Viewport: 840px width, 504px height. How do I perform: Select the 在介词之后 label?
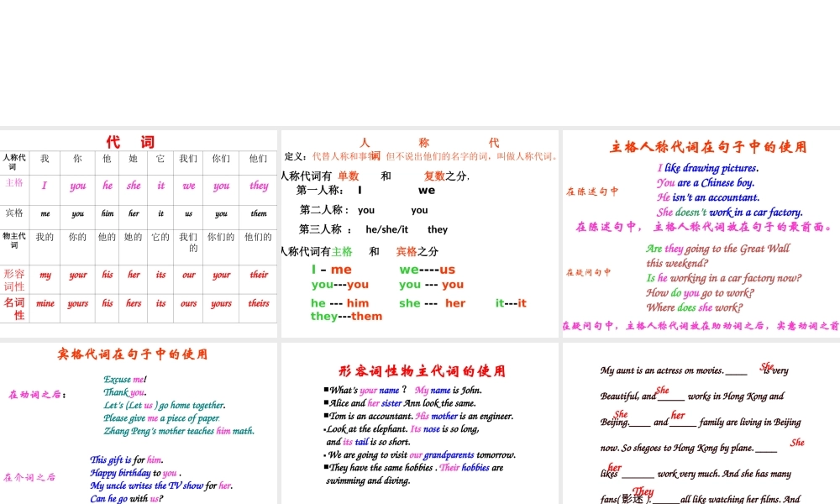[29, 477]
